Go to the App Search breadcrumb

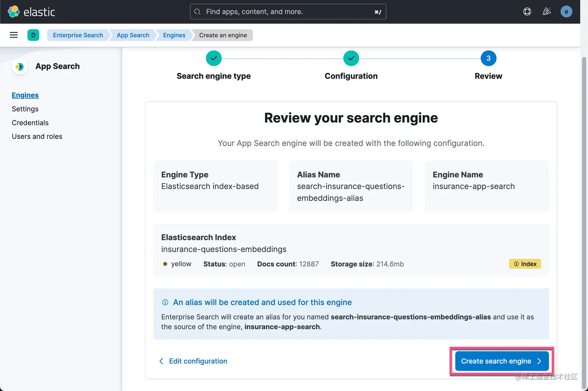click(133, 35)
